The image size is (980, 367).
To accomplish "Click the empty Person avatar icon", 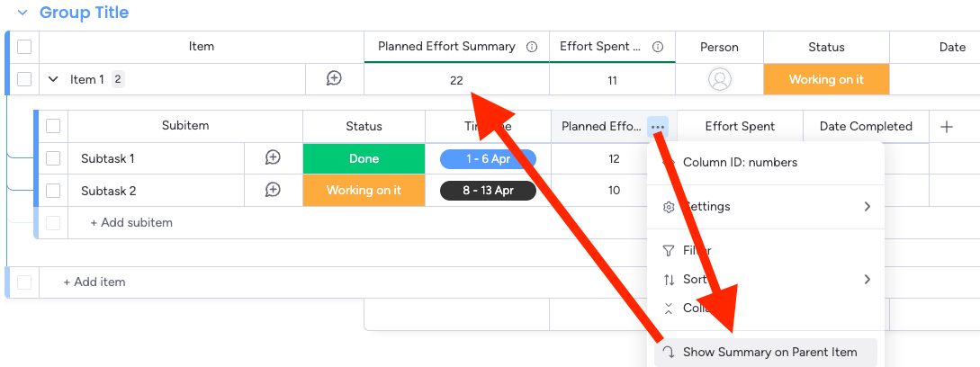I will point(719,79).
